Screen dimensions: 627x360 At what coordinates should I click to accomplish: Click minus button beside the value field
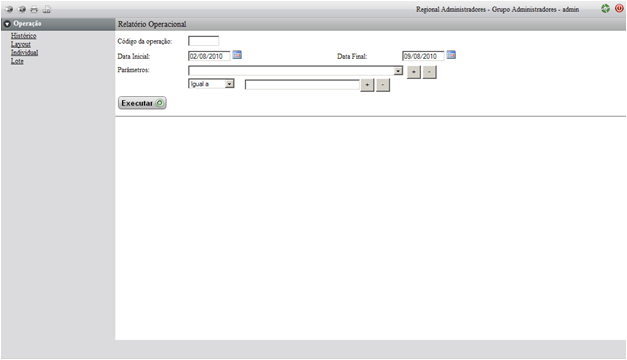click(383, 85)
